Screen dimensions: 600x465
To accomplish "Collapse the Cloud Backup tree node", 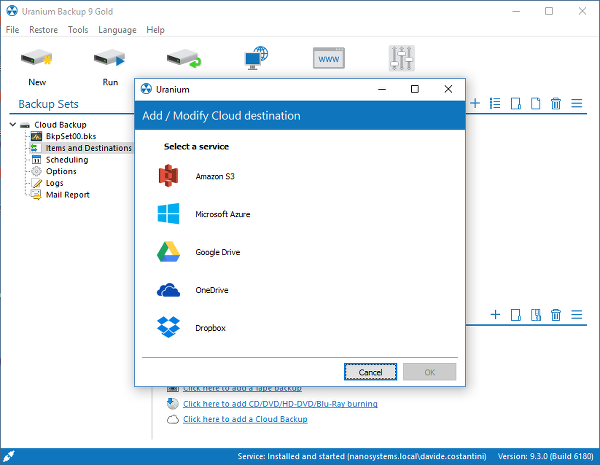I will point(13,124).
